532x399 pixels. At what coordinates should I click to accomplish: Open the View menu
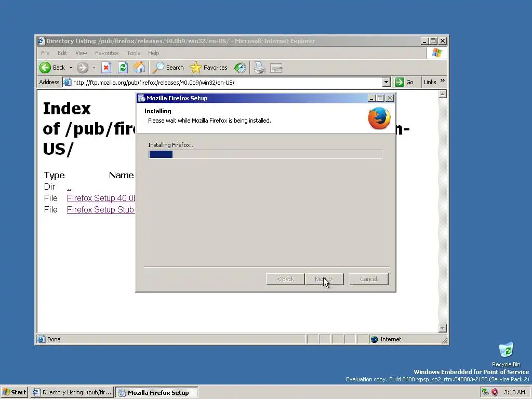[x=81, y=53]
